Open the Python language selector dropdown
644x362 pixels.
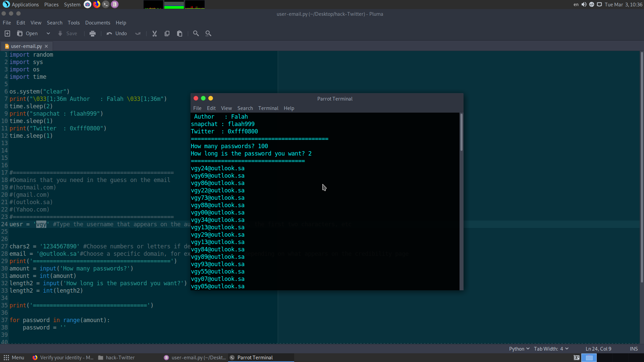click(x=519, y=349)
